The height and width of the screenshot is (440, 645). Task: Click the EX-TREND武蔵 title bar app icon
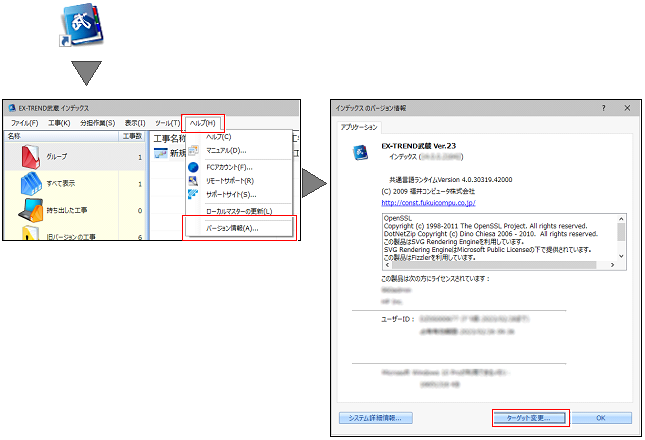coord(12,108)
